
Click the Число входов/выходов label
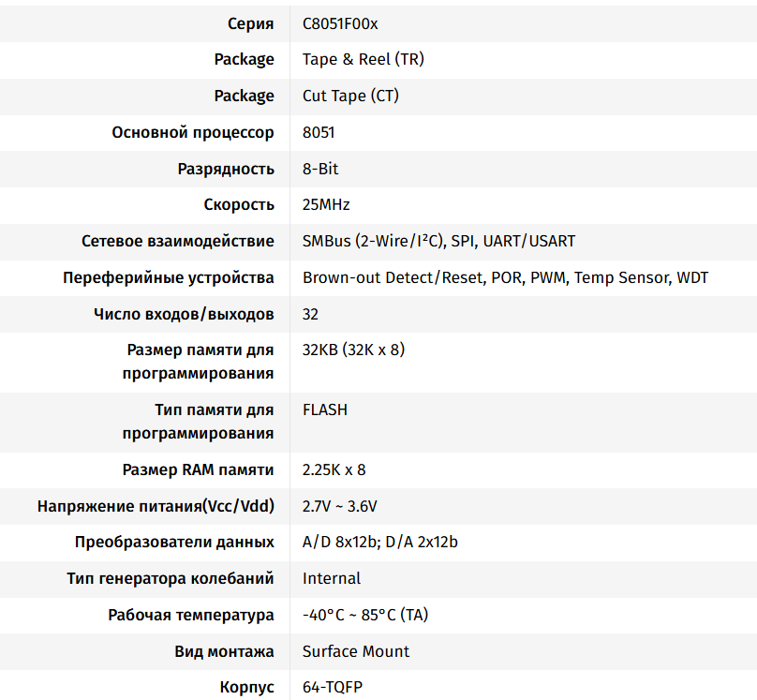[185, 314]
